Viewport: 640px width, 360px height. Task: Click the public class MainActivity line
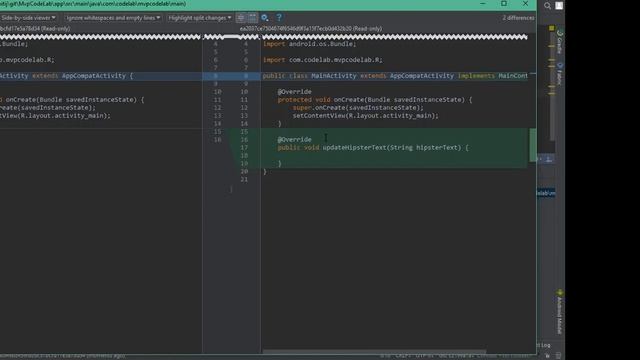pyautogui.click(x=395, y=76)
